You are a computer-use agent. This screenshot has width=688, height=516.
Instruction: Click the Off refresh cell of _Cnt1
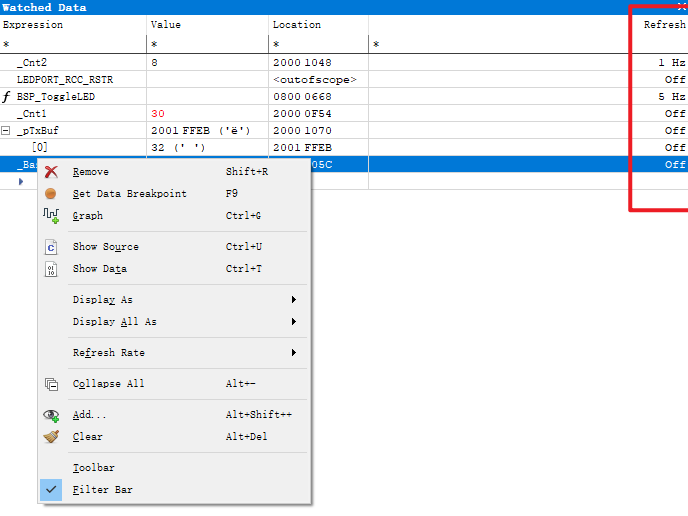(675, 114)
